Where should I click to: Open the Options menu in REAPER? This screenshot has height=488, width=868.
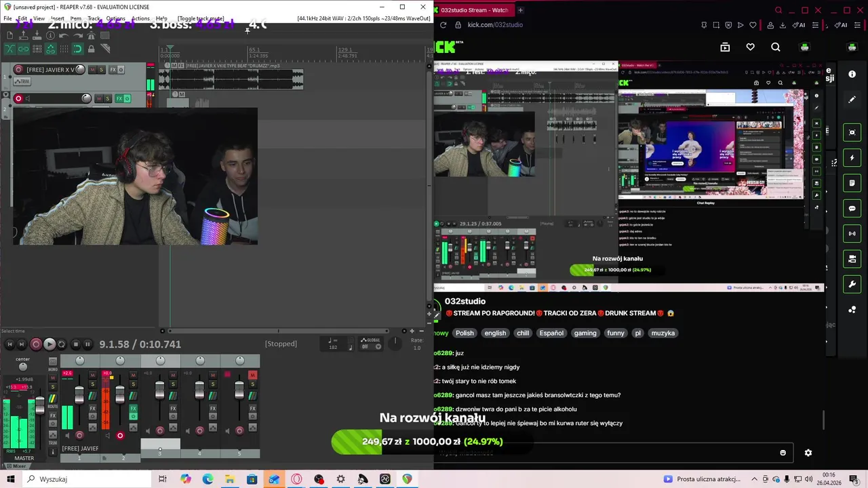tap(115, 18)
